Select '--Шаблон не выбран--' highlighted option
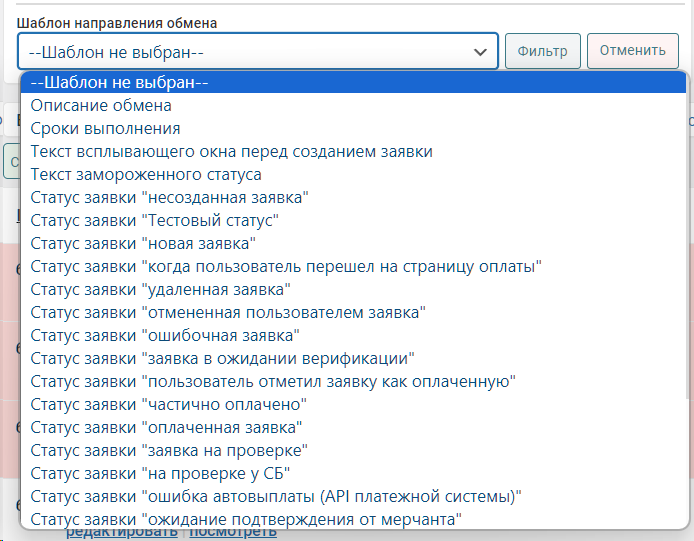Image resolution: width=694 pixels, height=541 pixels. pos(119,82)
